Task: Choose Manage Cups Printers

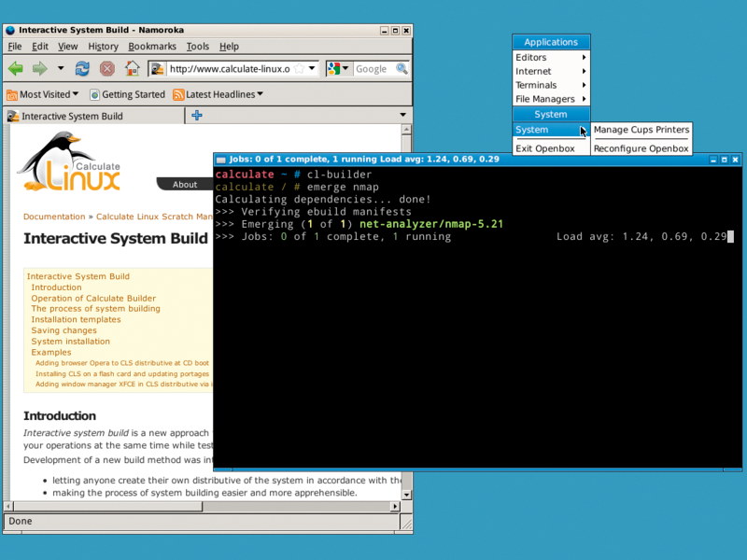Action: click(x=641, y=130)
